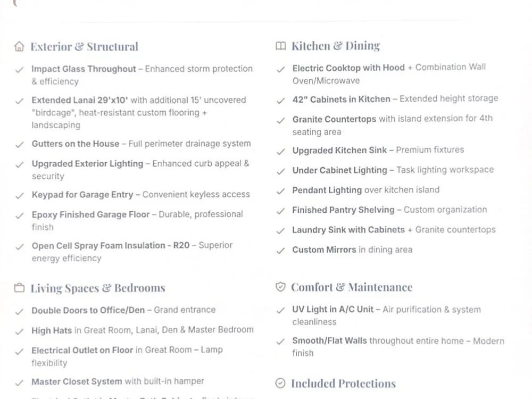The height and width of the screenshot is (399, 532).
Task: Click the house icon beside Exterior & Structural
Action: click(19, 46)
